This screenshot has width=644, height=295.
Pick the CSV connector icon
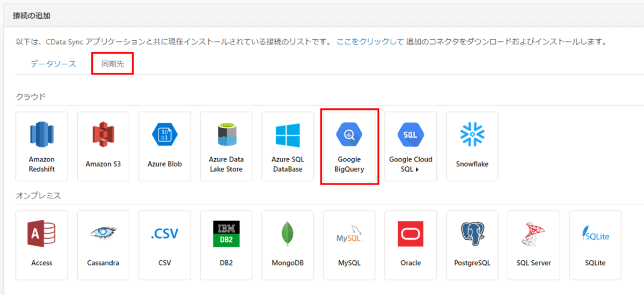point(164,234)
